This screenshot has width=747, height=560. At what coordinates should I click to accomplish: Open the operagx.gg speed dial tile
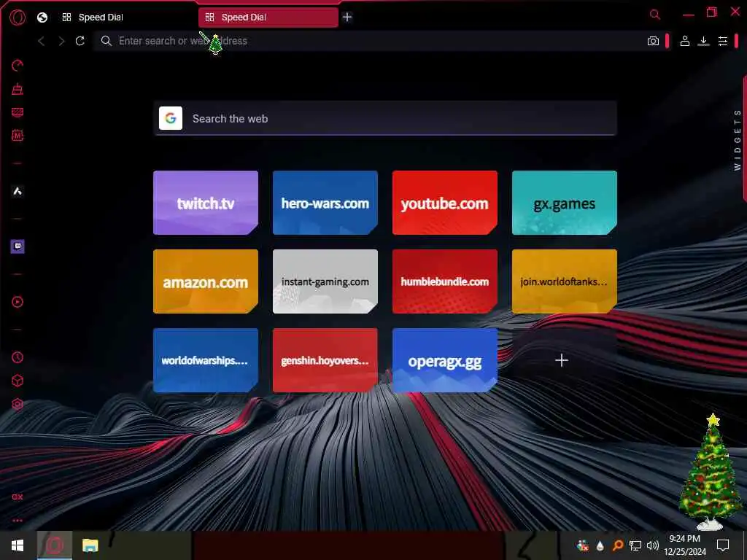(444, 360)
